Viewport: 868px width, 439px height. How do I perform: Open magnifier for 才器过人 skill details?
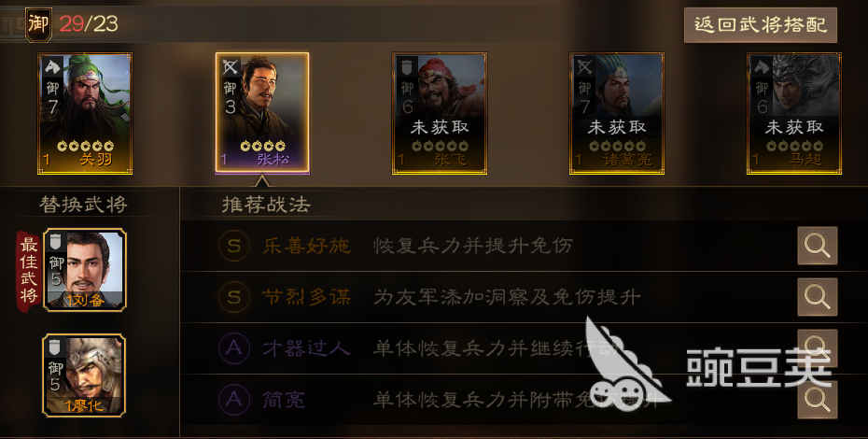(817, 348)
